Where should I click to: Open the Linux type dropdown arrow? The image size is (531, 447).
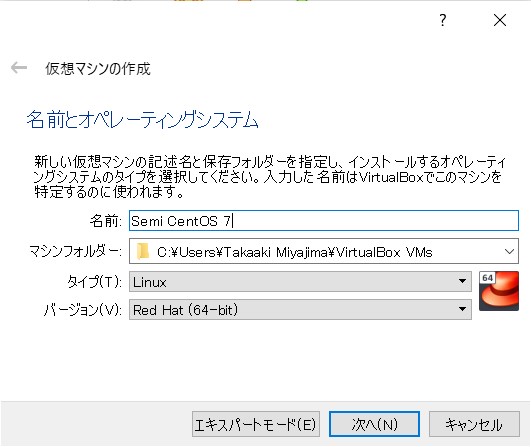(462, 281)
